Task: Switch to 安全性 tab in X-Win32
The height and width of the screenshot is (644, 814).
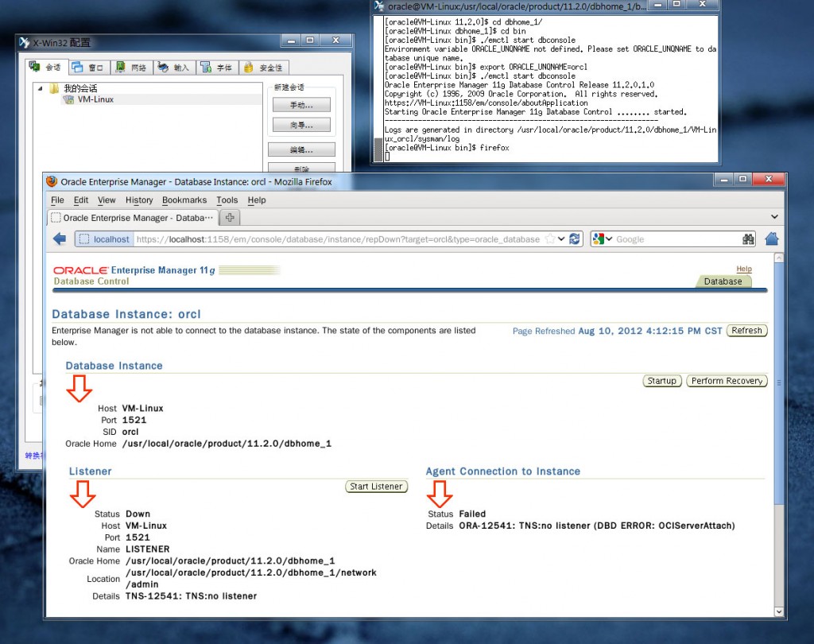Action: (x=264, y=68)
